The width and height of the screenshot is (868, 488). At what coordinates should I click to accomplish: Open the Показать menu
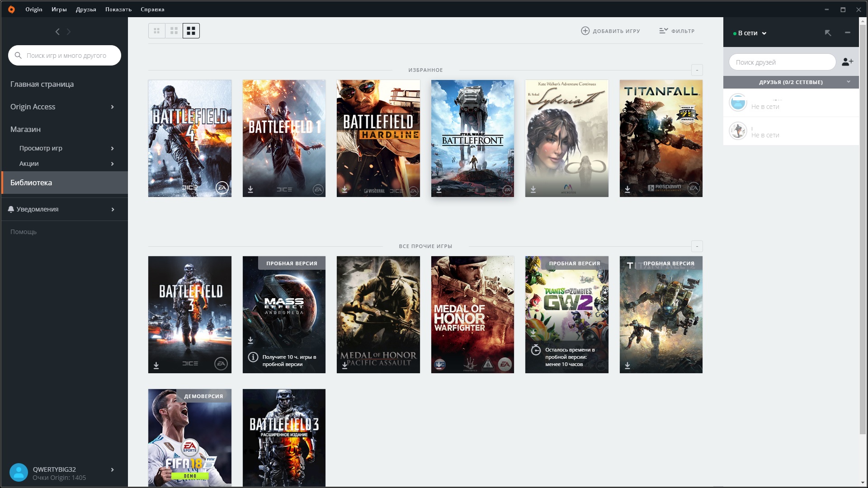click(118, 9)
